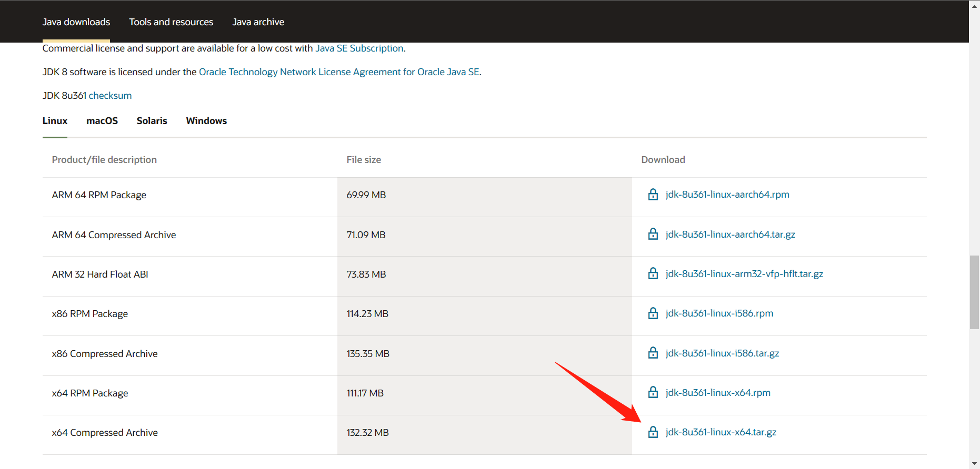Click the scrollbar down arrow
Screen dimensions: 980x469
point(975,464)
